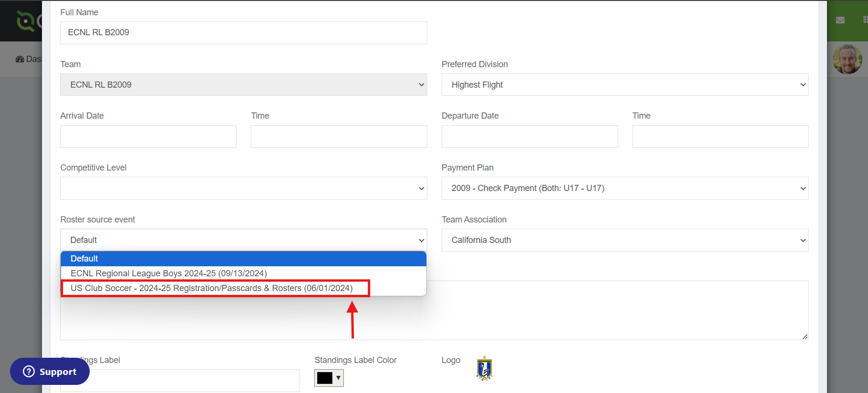Viewport: 868px width, 393px height.
Task: Open the Team dropdown
Action: click(x=244, y=85)
